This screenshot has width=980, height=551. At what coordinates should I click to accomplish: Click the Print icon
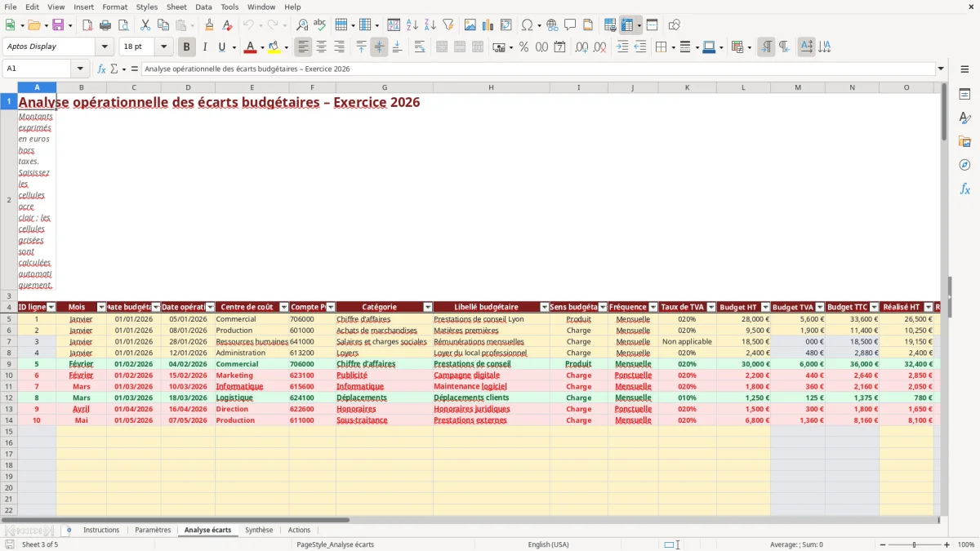tap(105, 25)
